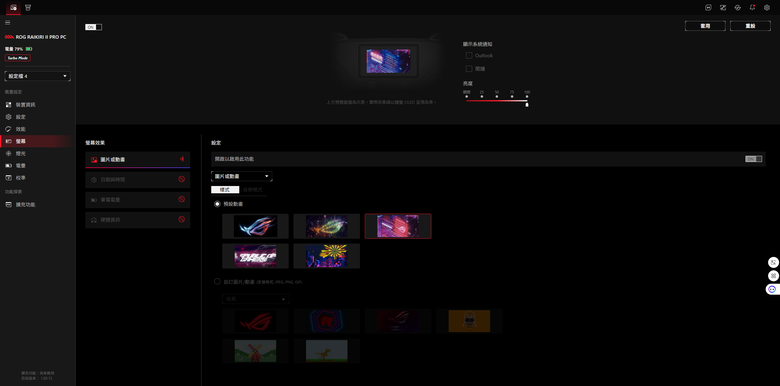This screenshot has width=780, height=386.
Task: Open the chat assistant floating icon
Action: pyautogui.click(x=773, y=289)
